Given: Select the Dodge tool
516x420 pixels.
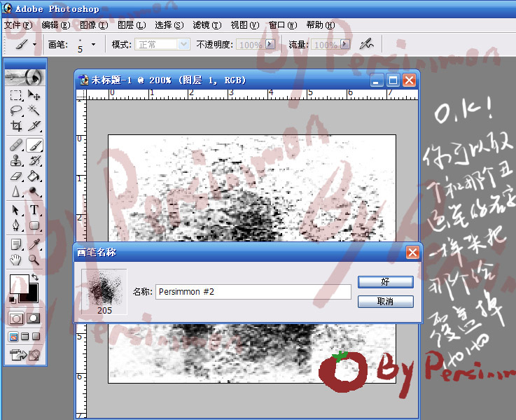Looking at the screenshot, I should click(34, 191).
